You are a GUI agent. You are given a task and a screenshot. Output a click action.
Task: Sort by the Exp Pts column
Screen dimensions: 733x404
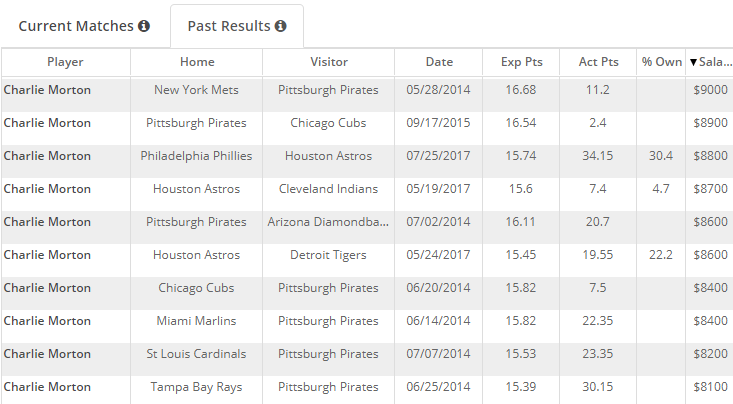click(x=521, y=62)
